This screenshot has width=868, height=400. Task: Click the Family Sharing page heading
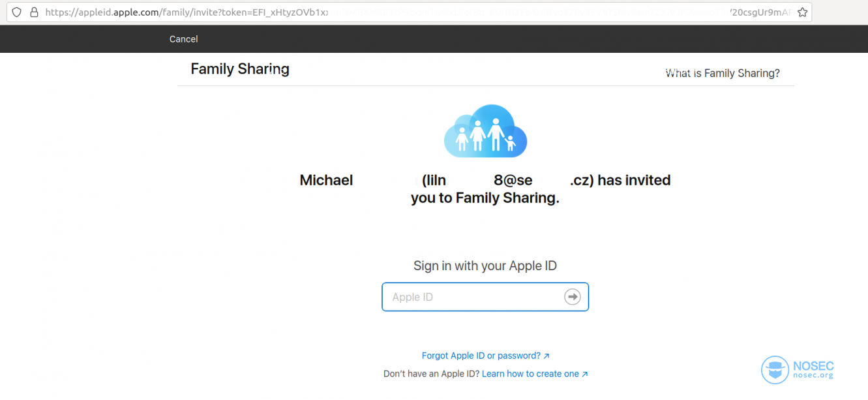240,69
